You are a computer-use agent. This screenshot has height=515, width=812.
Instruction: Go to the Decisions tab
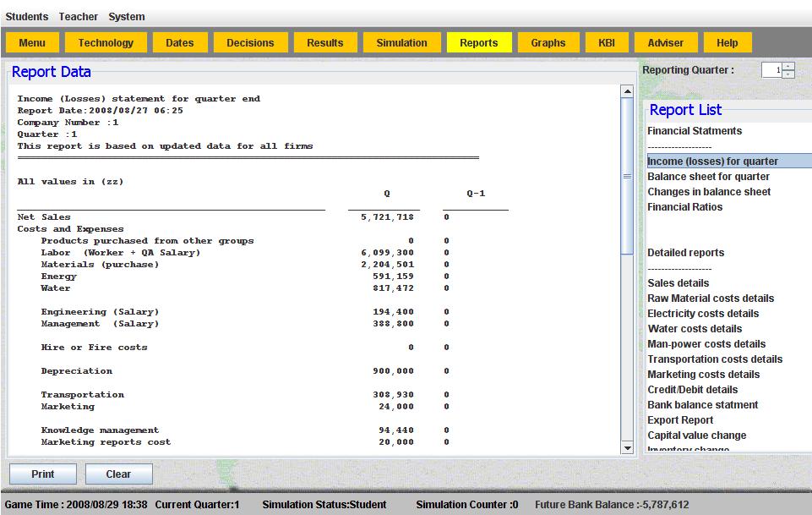click(250, 43)
